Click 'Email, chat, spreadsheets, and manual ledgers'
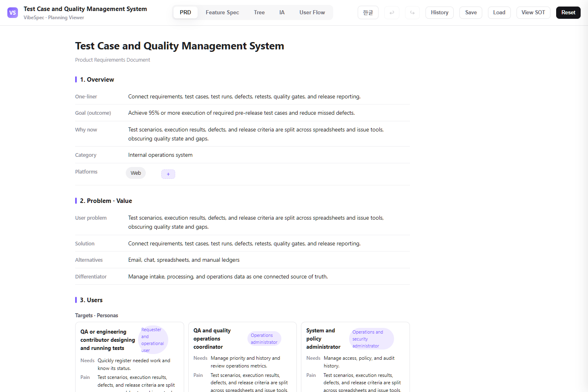The height and width of the screenshot is (392, 588). 184,260
